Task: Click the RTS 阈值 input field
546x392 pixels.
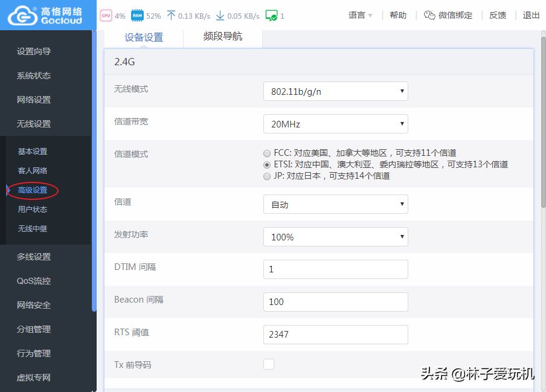Action: [x=335, y=335]
